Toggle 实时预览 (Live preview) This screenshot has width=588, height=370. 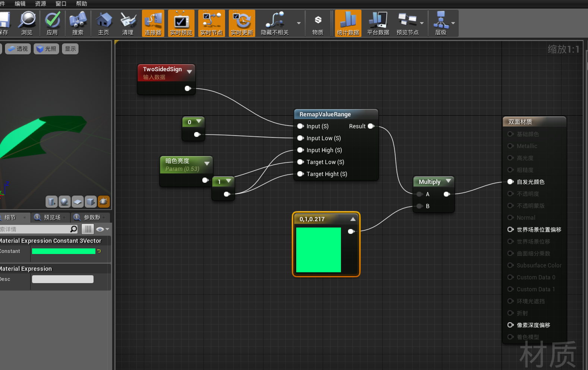(181, 23)
